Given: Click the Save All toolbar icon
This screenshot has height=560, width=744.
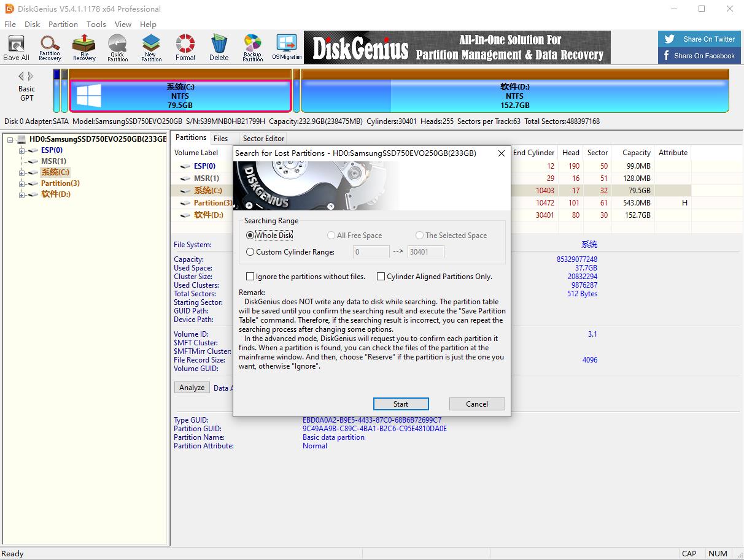Looking at the screenshot, I should [16, 48].
